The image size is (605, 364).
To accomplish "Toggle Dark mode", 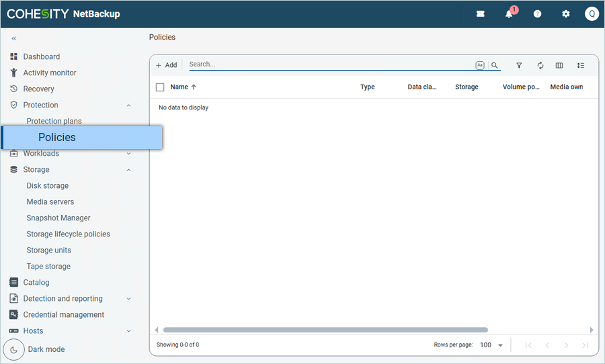I will pos(14,350).
